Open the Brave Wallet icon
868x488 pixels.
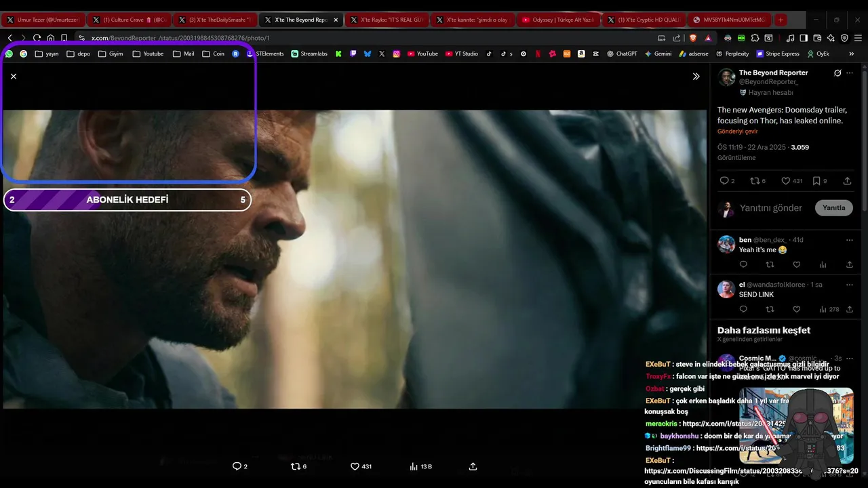817,38
